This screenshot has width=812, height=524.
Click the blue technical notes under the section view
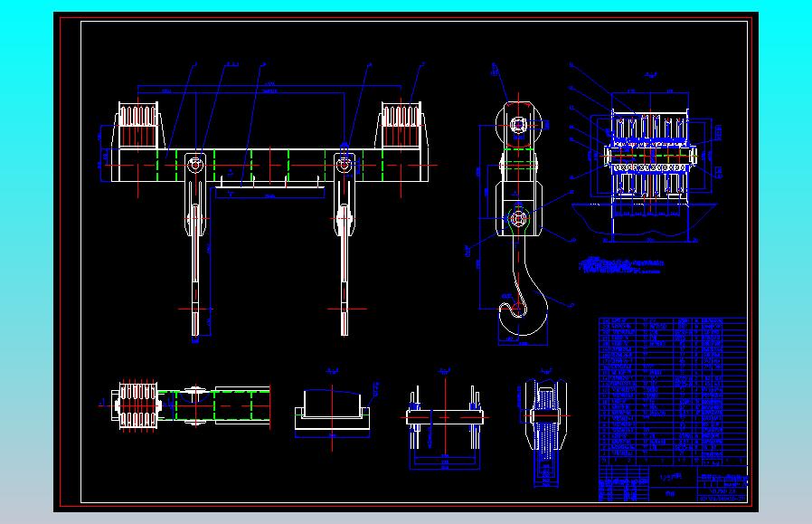pyautogui.click(x=621, y=265)
